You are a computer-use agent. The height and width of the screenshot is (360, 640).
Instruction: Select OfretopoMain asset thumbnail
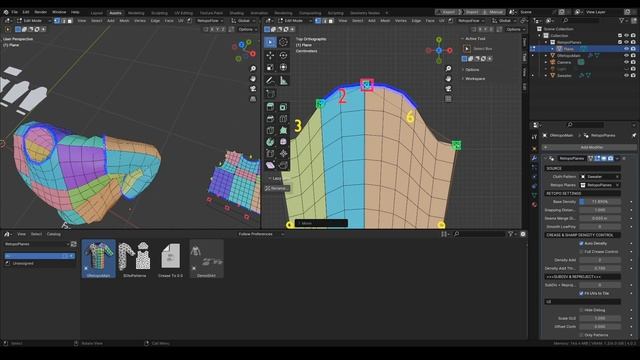coord(99,259)
